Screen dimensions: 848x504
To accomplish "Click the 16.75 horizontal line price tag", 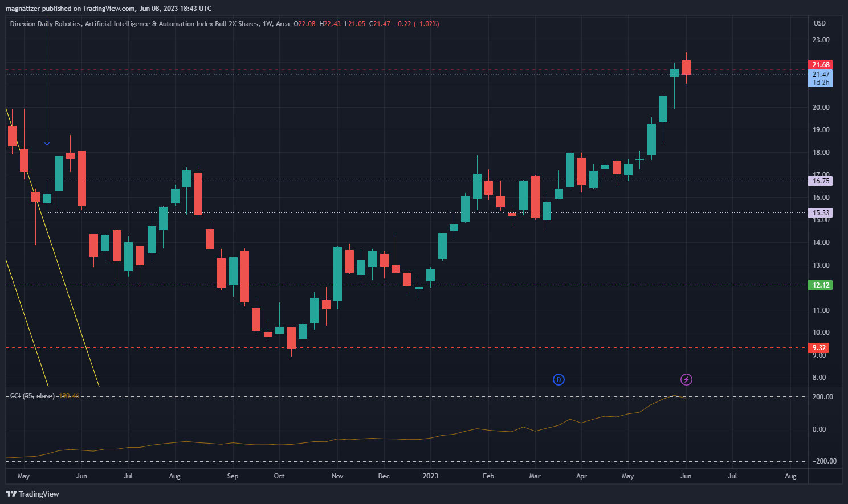I will [x=820, y=181].
